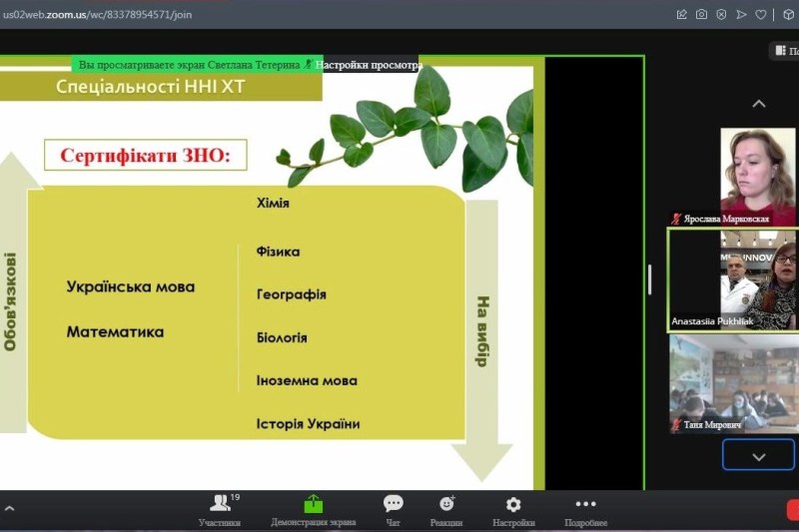
Task: Open the Participants panel icon
Action: point(220,503)
